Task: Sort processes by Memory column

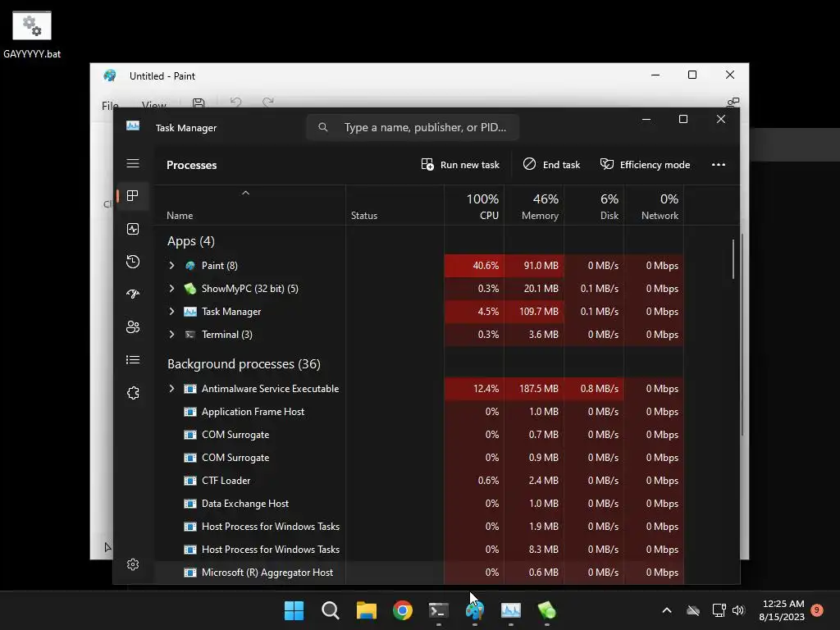Action: 534,206
